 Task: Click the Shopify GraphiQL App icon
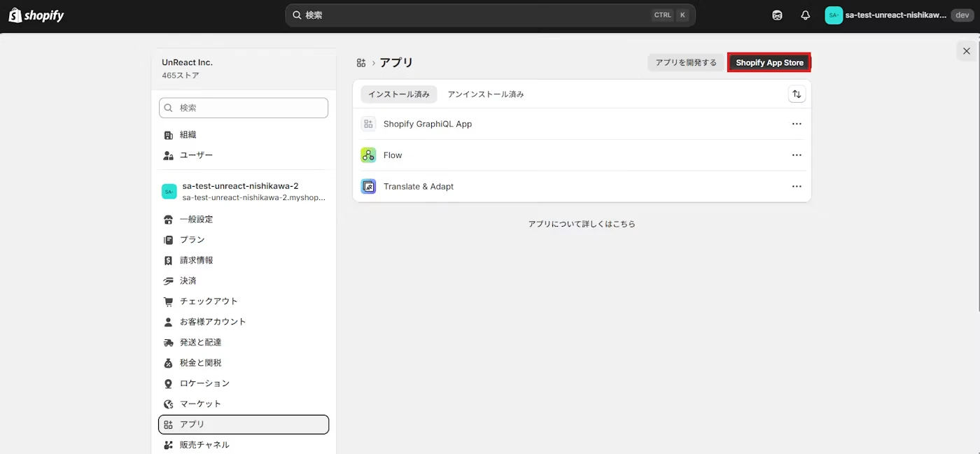(x=368, y=124)
